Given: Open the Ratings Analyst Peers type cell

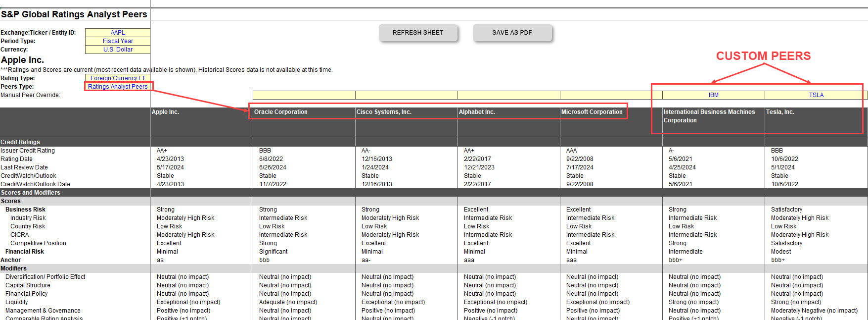Looking at the screenshot, I should pyautogui.click(x=118, y=87).
